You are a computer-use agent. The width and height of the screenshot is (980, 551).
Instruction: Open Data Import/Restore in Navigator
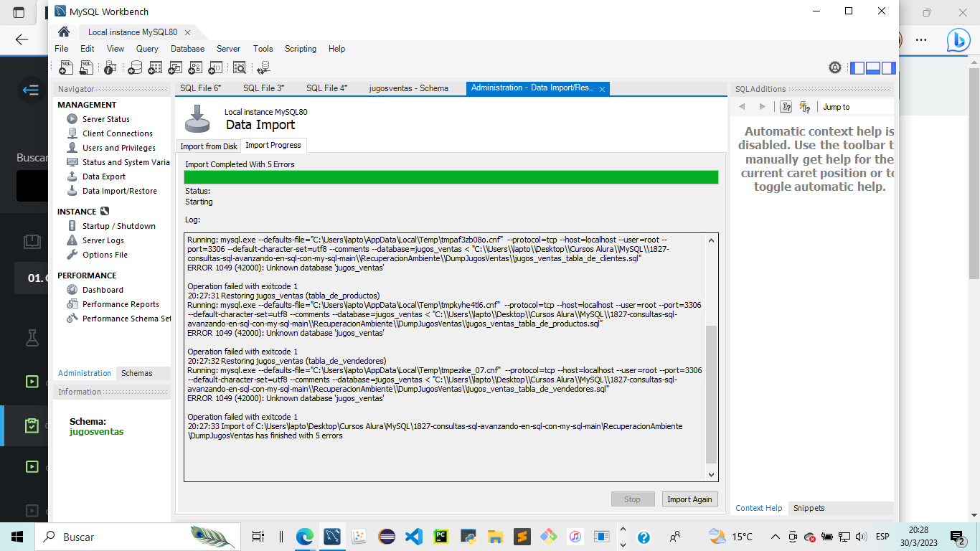click(119, 191)
